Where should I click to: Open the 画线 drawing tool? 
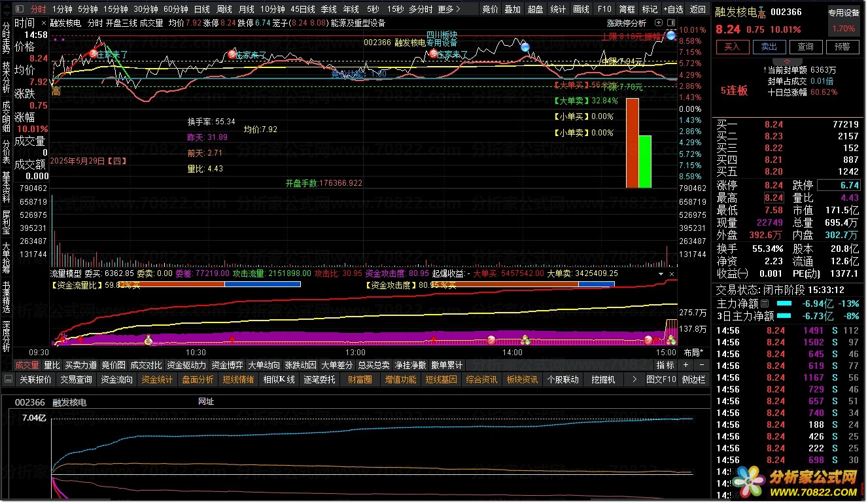coord(581,9)
